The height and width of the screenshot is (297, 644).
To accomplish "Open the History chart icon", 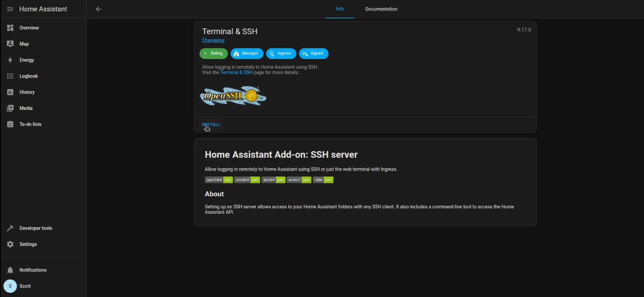I will click(10, 92).
